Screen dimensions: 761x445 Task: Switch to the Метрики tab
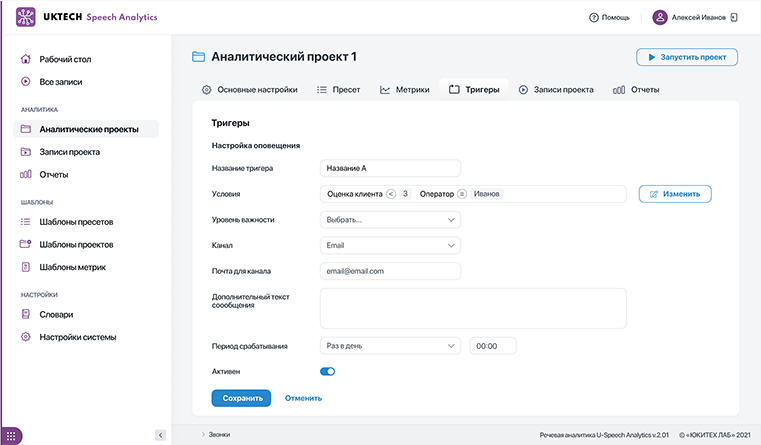404,90
